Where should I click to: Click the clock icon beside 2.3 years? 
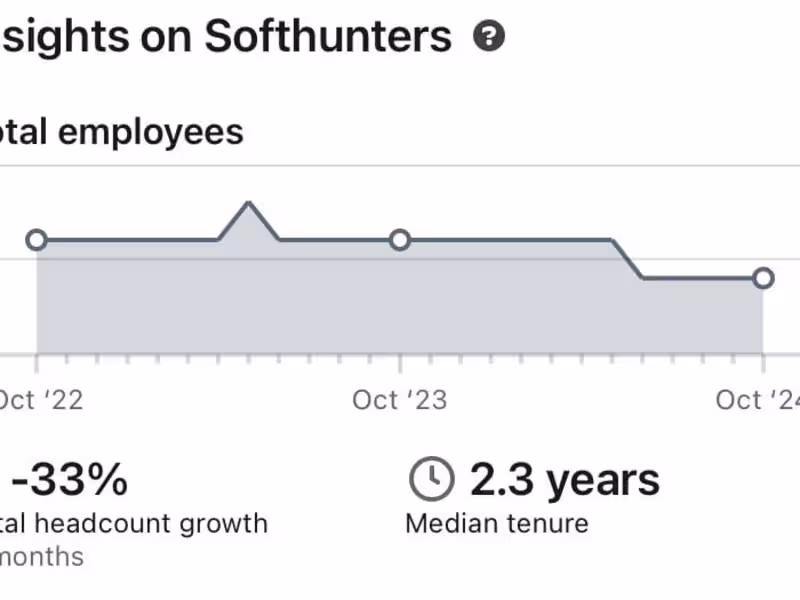coord(431,480)
